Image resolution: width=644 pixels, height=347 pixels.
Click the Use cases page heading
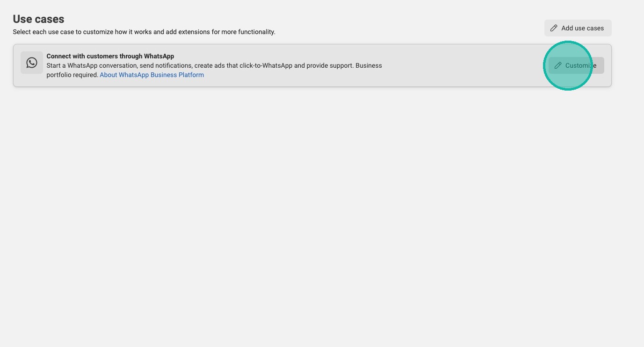[38, 19]
